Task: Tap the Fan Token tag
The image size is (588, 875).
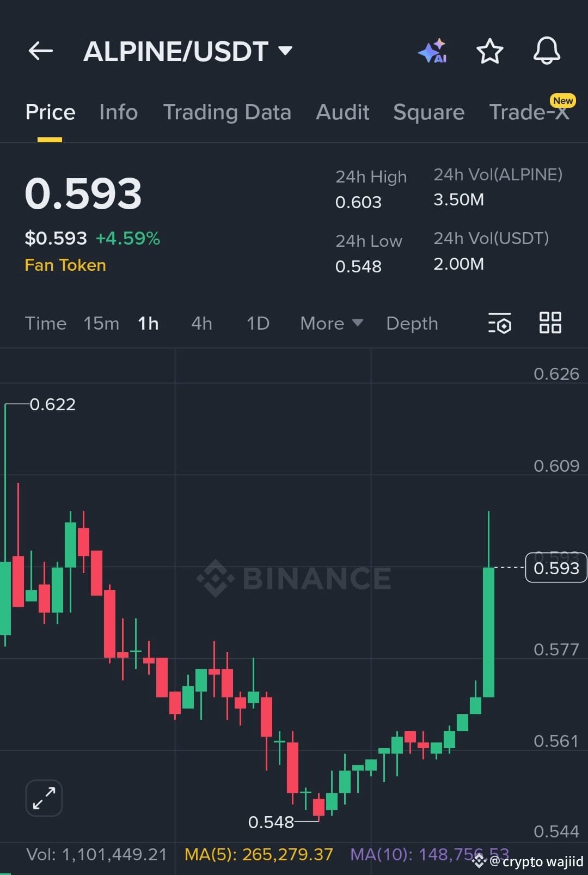Action: coord(65,265)
